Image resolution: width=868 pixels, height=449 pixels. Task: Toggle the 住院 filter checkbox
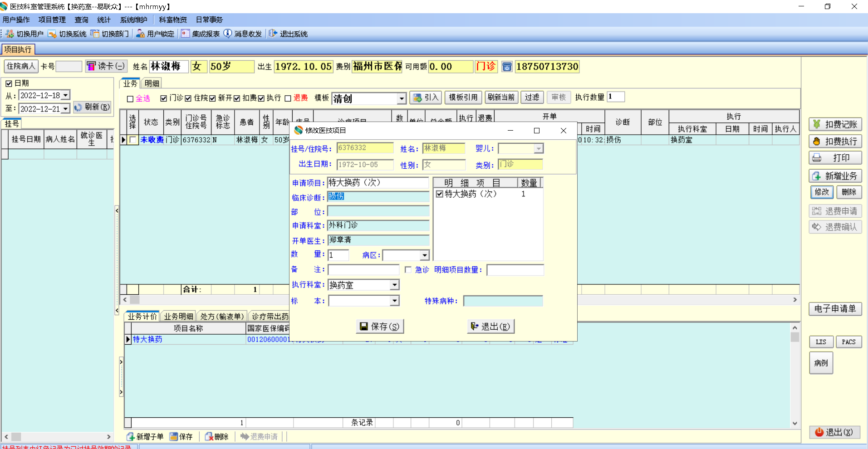pos(188,98)
